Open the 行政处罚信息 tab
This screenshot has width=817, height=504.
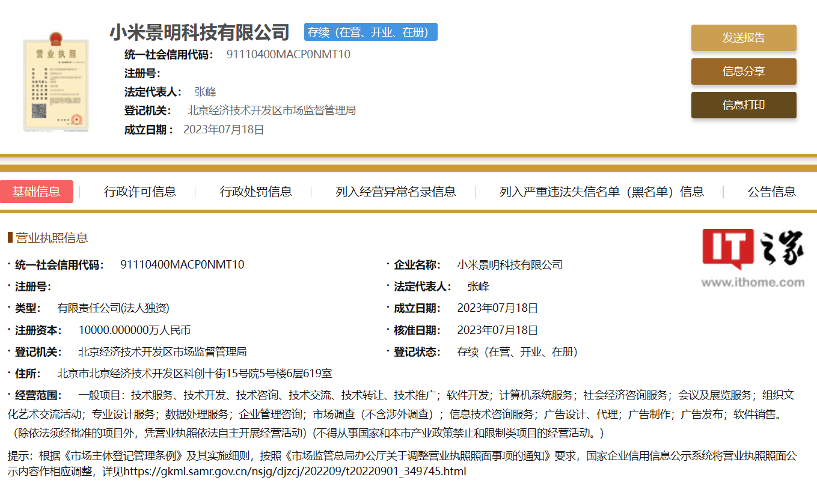tap(256, 192)
